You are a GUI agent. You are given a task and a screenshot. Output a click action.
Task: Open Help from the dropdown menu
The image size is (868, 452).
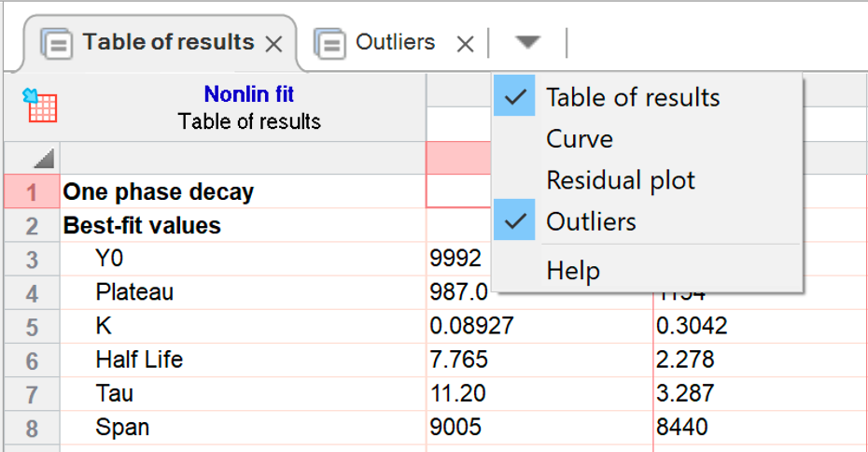pyautogui.click(x=573, y=272)
